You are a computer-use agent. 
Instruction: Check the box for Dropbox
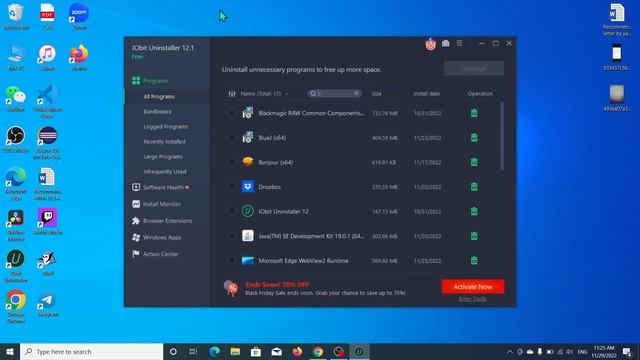pos(232,187)
